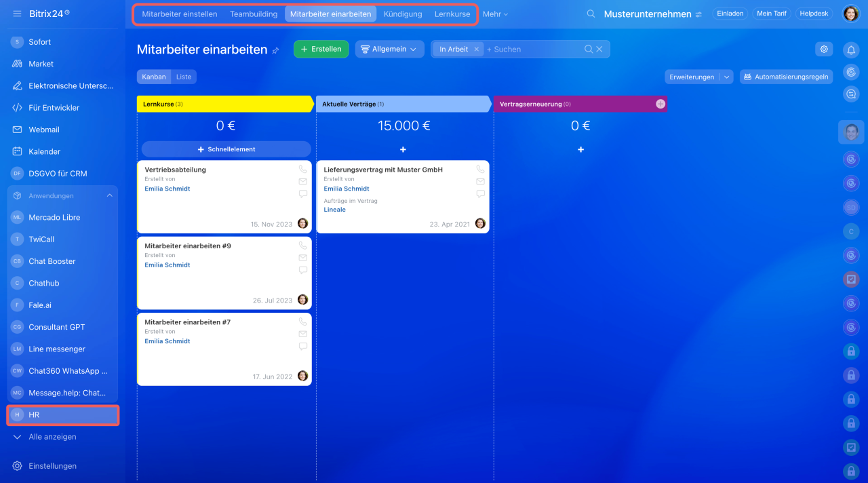
Task: Click the Erweiterungen button
Action: point(692,77)
